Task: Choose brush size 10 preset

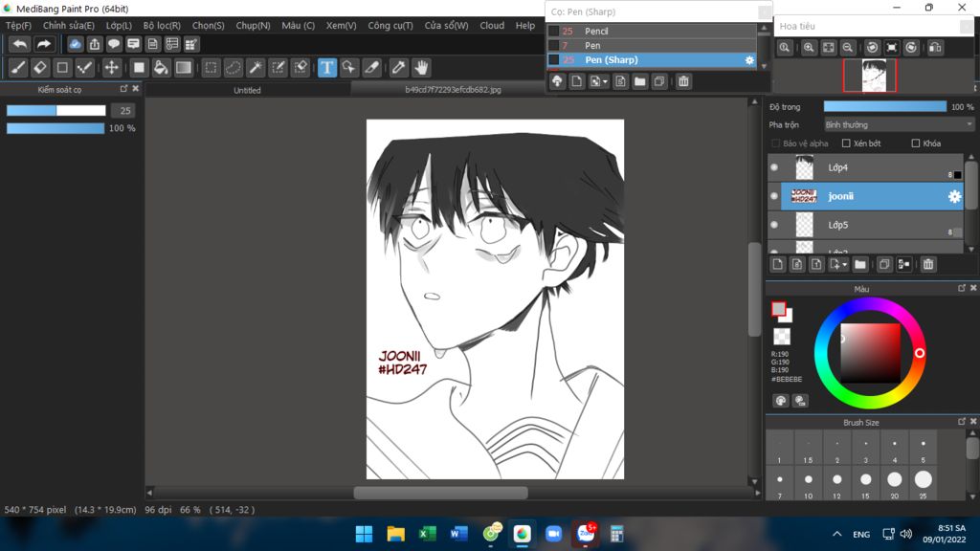Action: pyautogui.click(x=809, y=485)
